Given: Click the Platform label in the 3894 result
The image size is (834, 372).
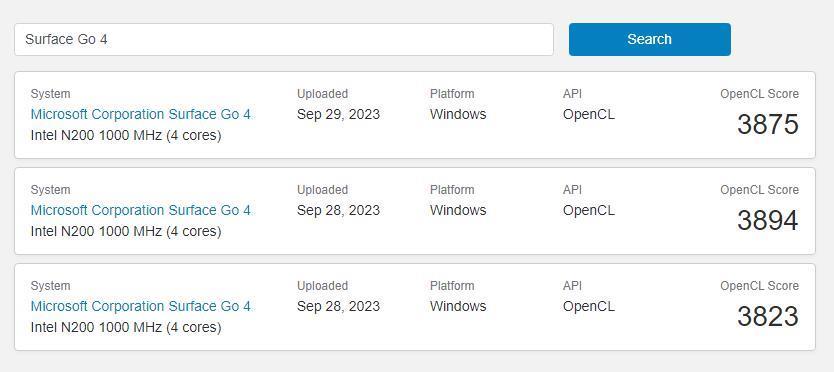Looking at the screenshot, I should (451, 190).
